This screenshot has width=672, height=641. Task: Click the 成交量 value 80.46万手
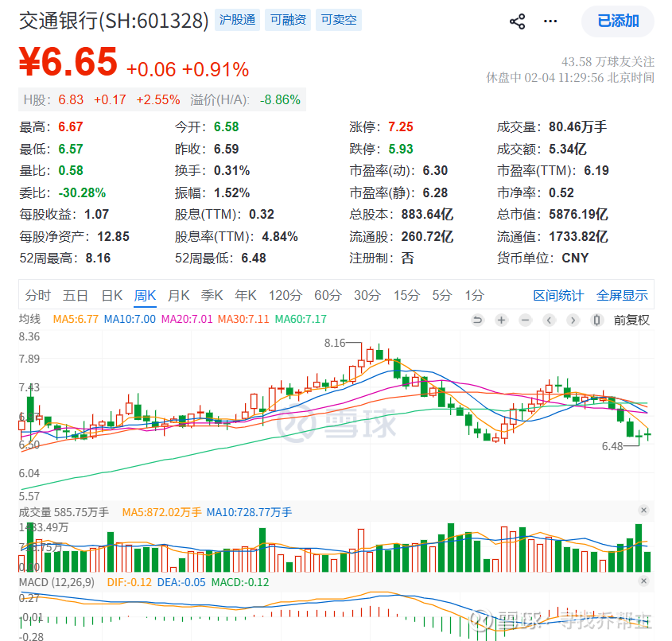(577, 126)
